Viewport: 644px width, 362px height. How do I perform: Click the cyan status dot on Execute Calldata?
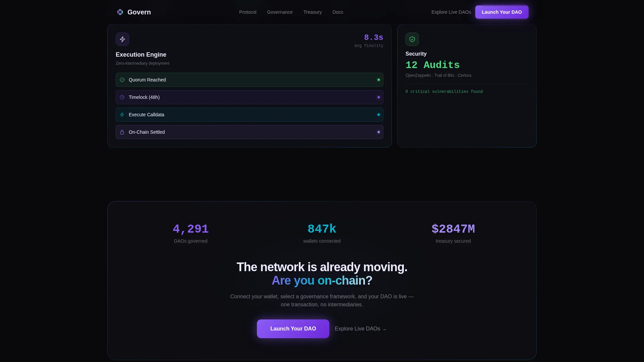379,115
